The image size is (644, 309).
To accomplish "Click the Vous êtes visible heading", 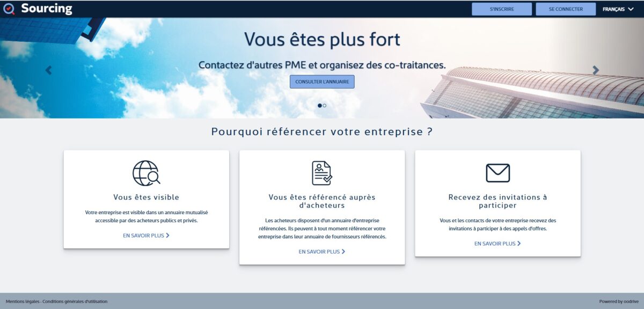I will pos(147,197).
